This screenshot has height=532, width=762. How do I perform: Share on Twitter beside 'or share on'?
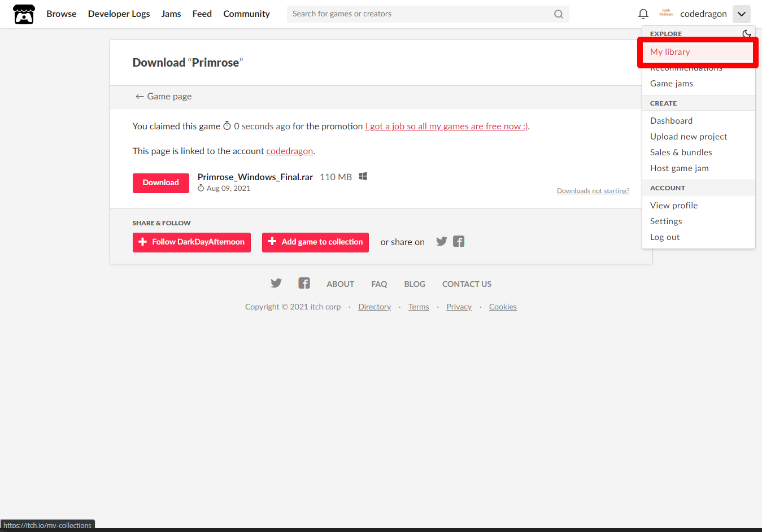point(442,242)
